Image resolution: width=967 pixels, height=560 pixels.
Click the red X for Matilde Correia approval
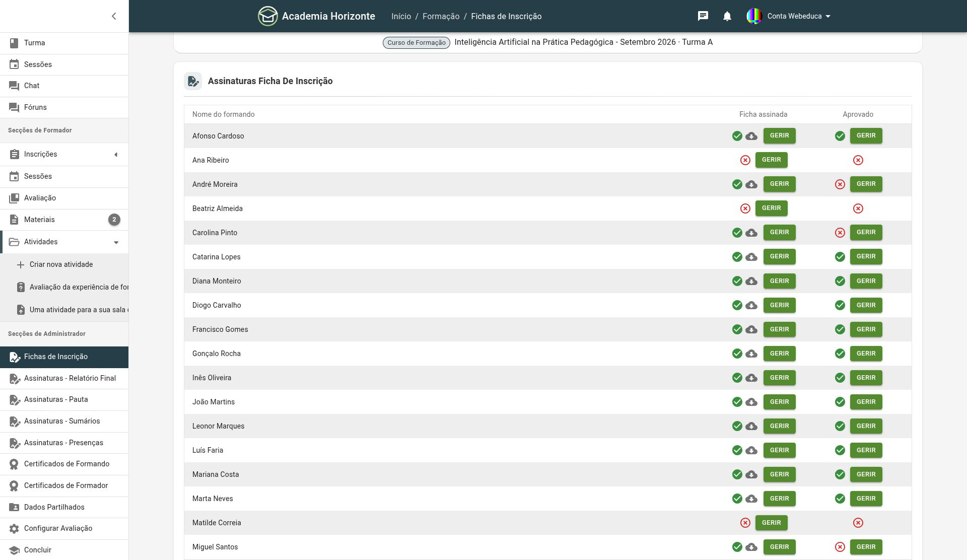click(858, 523)
